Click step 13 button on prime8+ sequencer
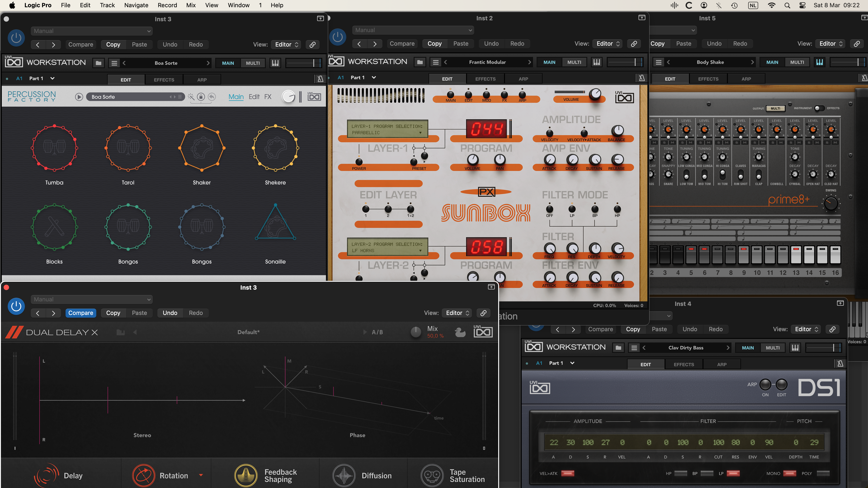The width and height of the screenshot is (868, 488). [796, 255]
